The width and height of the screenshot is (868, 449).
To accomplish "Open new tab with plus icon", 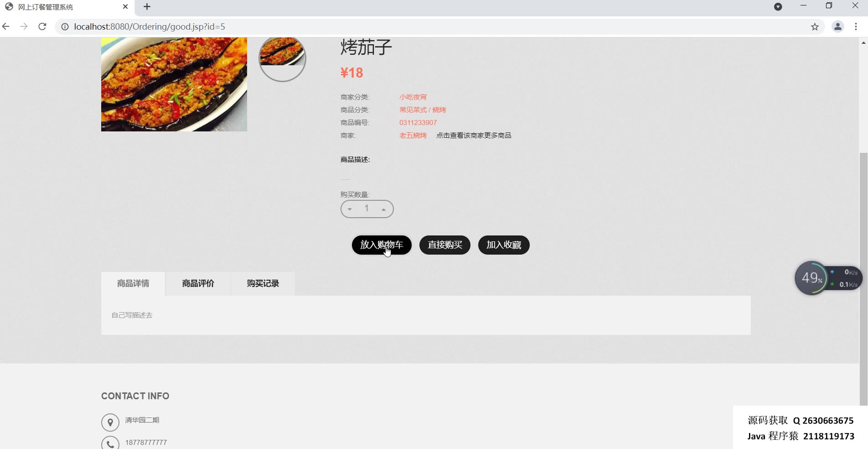I will click(x=147, y=7).
